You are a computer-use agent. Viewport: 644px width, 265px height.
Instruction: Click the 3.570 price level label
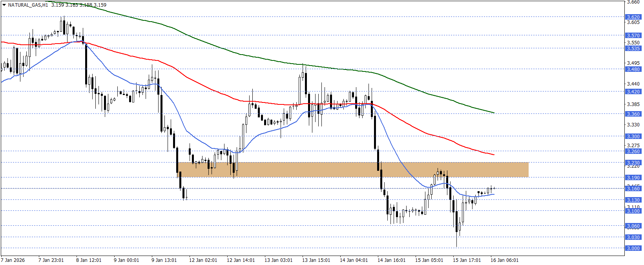point(633,35)
